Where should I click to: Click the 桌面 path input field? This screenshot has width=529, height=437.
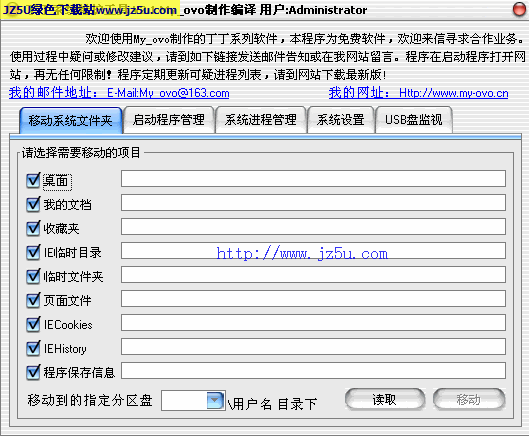pos(313,179)
